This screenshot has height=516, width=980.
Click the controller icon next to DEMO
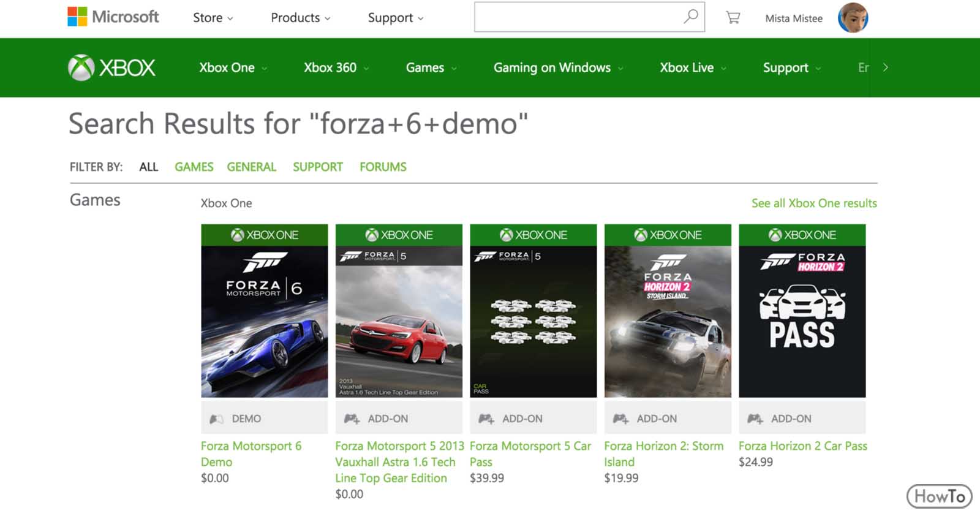click(x=216, y=419)
